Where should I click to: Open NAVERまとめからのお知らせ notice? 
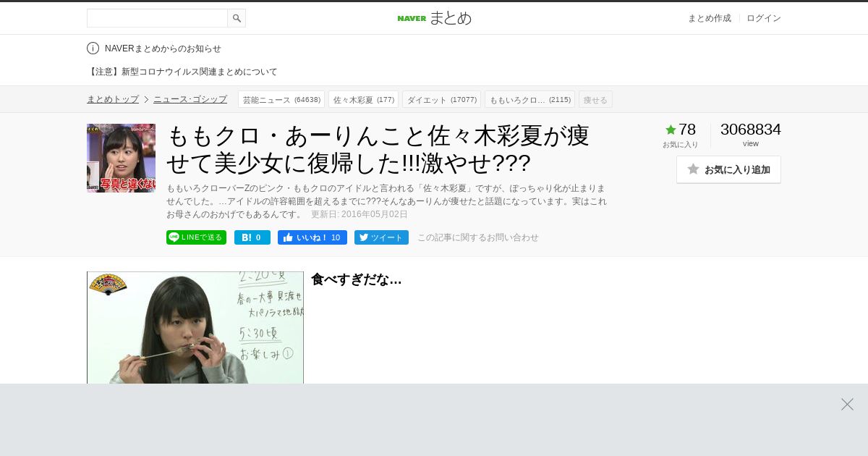coord(163,48)
